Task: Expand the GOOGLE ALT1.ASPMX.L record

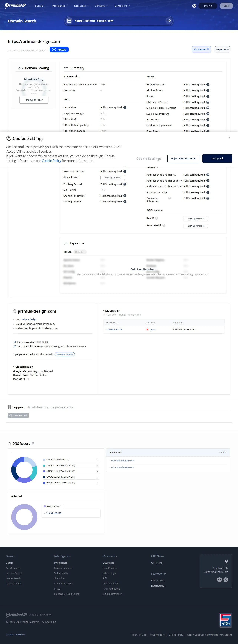Action: point(97,482)
